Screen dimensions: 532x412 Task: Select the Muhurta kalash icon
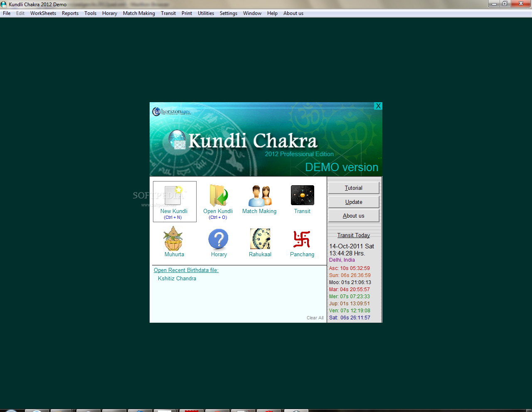[x=173, y=238]
